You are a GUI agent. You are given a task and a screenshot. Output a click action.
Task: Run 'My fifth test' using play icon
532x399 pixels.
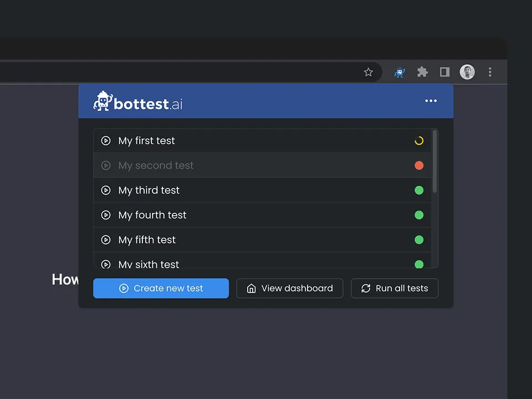106,240
